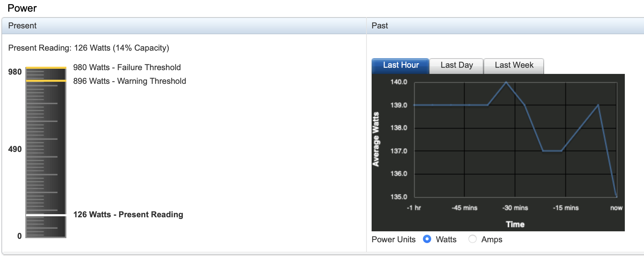The width and height of the screenshot is (644, 258).
Task: Click the "896 Watts - Warning Threshold" label
Action: [x=130, y=81]
